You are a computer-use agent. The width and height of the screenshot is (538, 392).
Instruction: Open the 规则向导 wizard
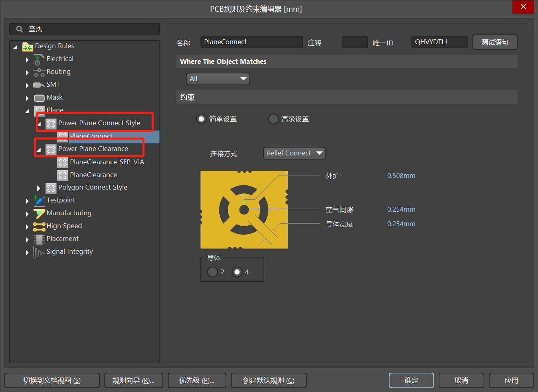point(133,380)
